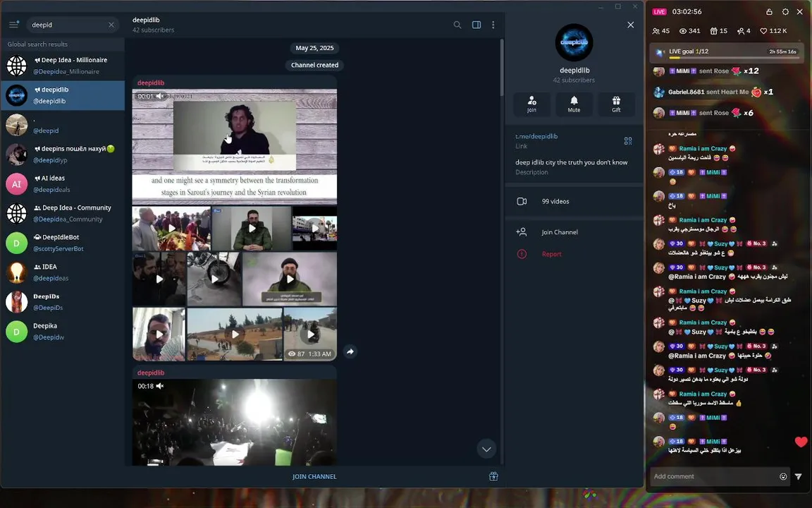Play the vegetables market video thumbnail

[171, 229]
